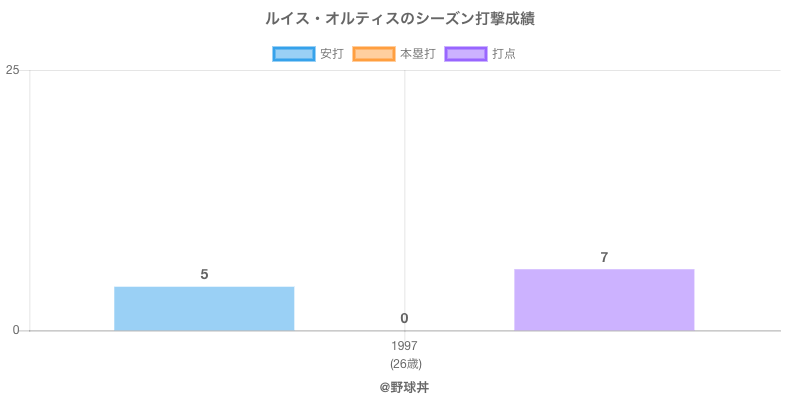Image resolution: width=800 pixels, height=400 pixels.
Task: Click the 1997 x-axis label
Action: pyautogui.click(x=405, y=346)
